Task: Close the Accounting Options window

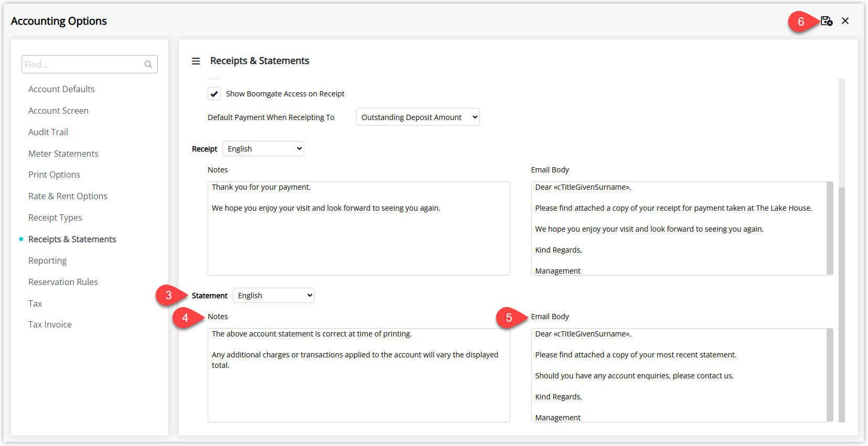Action: (845, 21)
